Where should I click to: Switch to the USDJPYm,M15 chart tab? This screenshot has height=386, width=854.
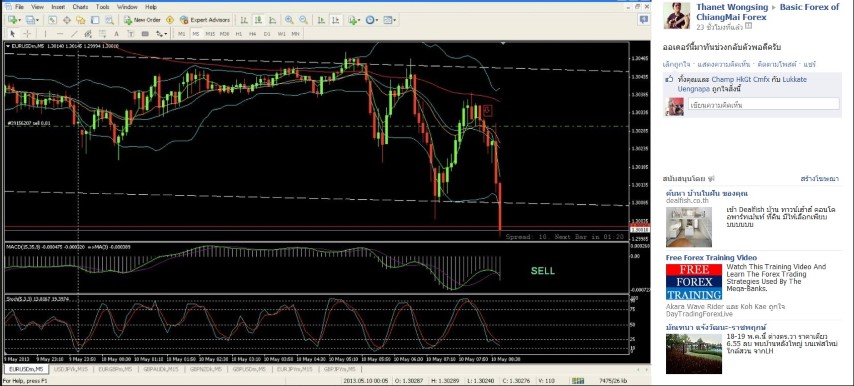[x=72, y=369]
